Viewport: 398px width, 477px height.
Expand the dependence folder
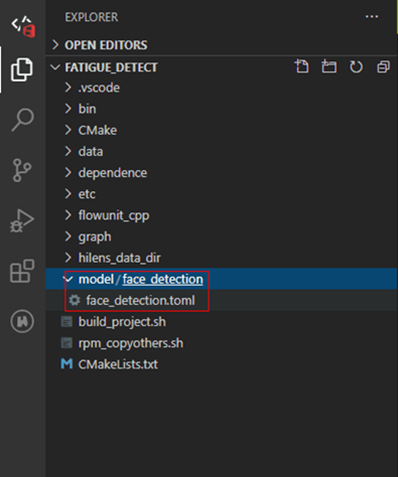pos(68,173)
